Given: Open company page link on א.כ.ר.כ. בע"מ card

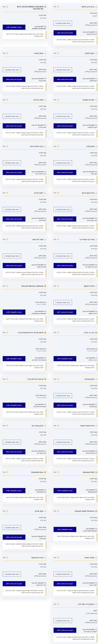Looking at the screenshot, I should [92, 351].
